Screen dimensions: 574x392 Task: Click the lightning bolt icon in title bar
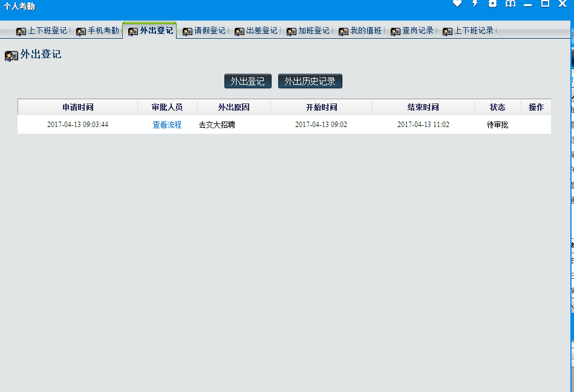pyautogui.click(x=475, y=4)
